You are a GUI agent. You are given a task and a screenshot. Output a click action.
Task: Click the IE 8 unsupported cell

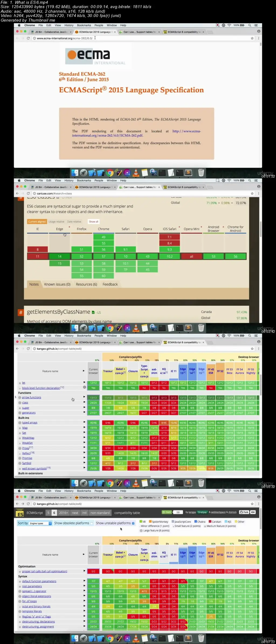(37, 249)
